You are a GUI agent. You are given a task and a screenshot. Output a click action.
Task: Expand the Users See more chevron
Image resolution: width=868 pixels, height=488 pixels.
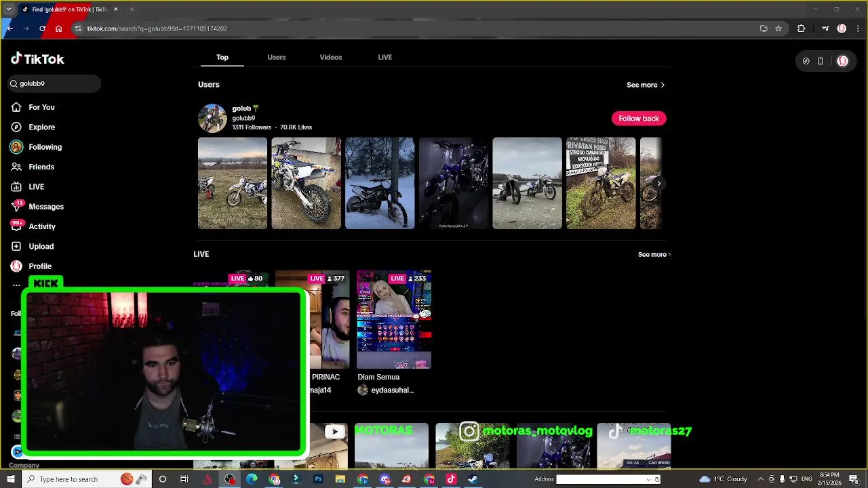pos(663,85)
